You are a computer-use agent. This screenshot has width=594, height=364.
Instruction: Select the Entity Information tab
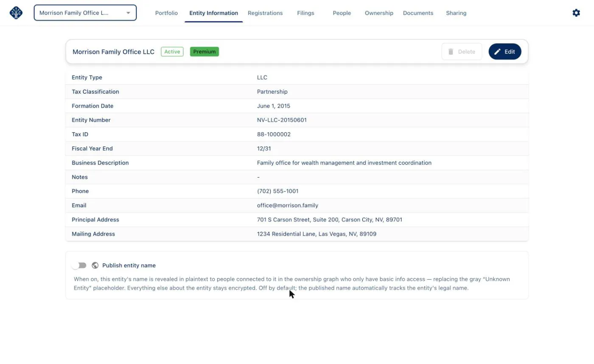tap(213, 13)
